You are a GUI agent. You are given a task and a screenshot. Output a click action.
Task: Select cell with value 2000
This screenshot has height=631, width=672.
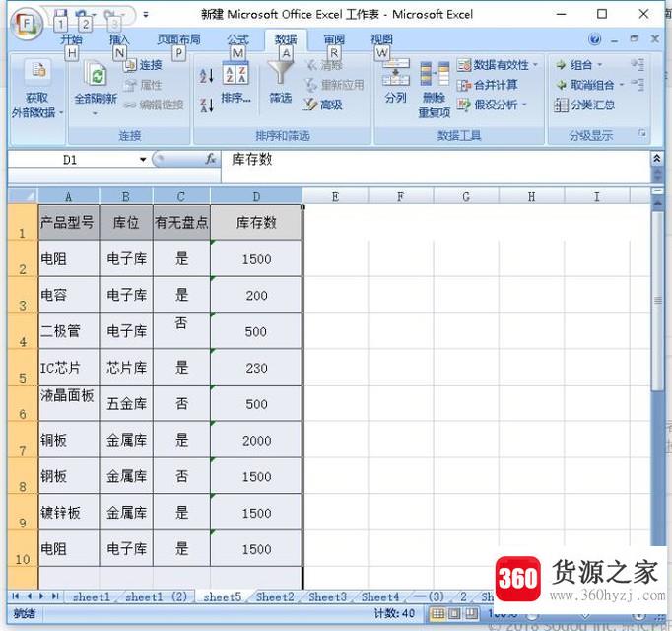[x=256, y=440]
